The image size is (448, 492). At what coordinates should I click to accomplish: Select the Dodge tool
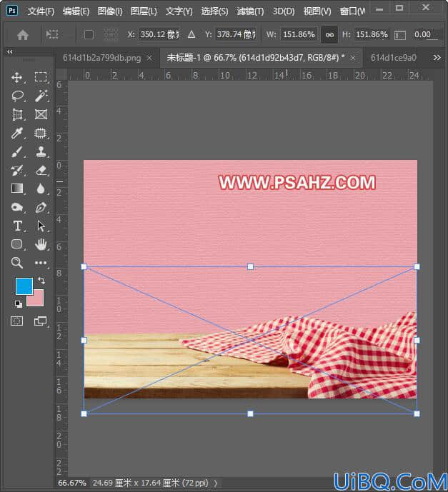pos(17,207)
